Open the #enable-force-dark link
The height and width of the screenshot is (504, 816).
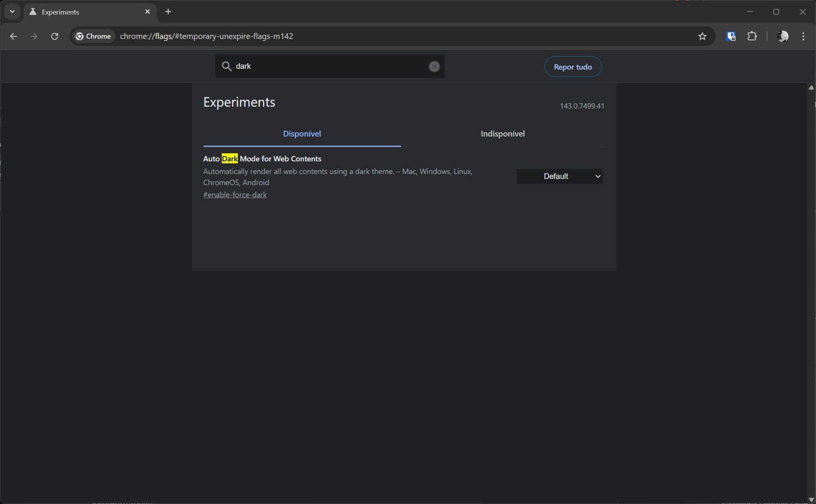pos(235,195)
